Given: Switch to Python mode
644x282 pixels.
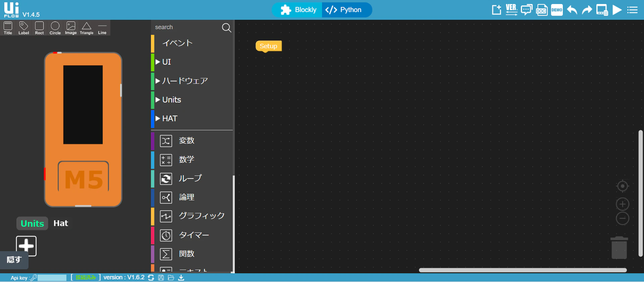Looking at the screenshot, I should (347, 10).
